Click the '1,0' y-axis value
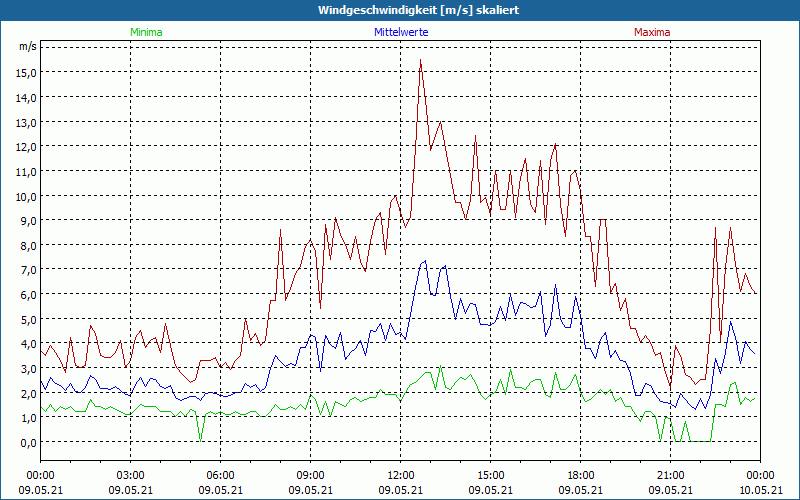This screenshot has width=800, height=500. click(x=29, y=418)
